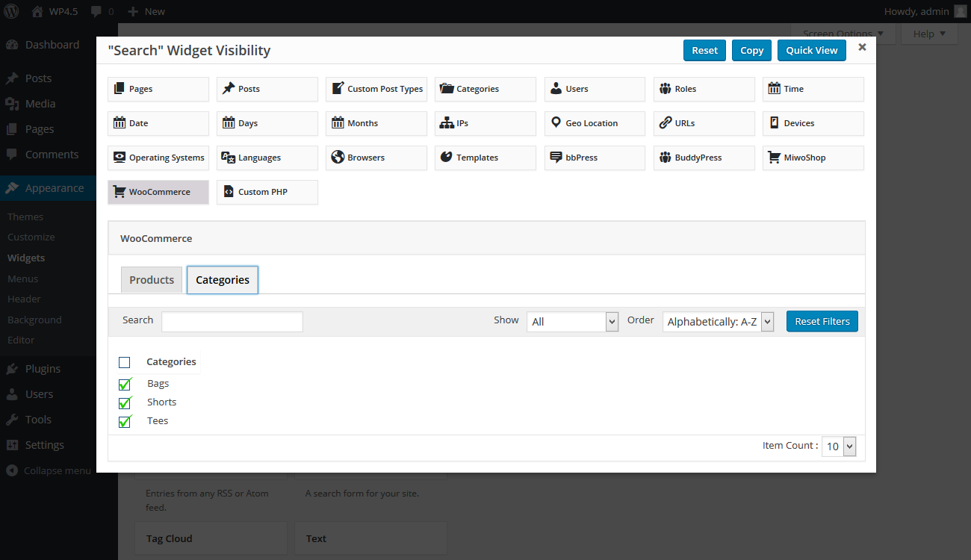Open Users in left sidebar menu
The width and height of the screenshot is (971, 560).
point(48,394)
